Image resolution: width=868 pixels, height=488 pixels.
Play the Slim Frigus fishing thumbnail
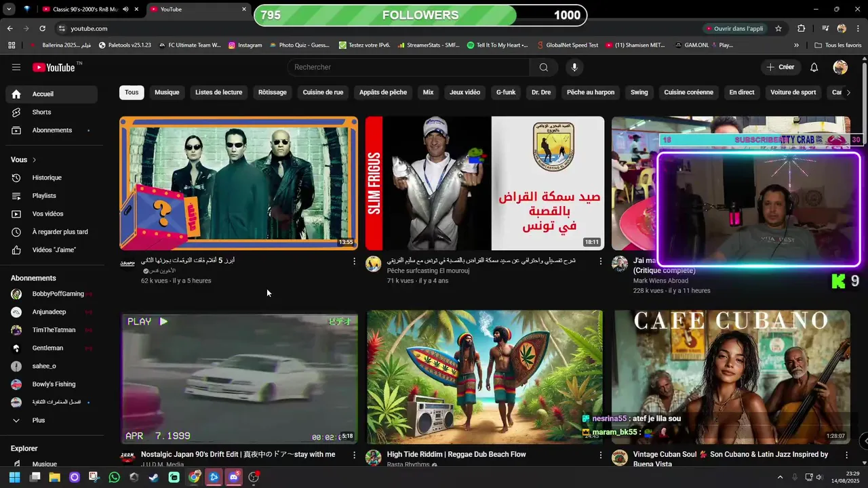coord(485,183)
